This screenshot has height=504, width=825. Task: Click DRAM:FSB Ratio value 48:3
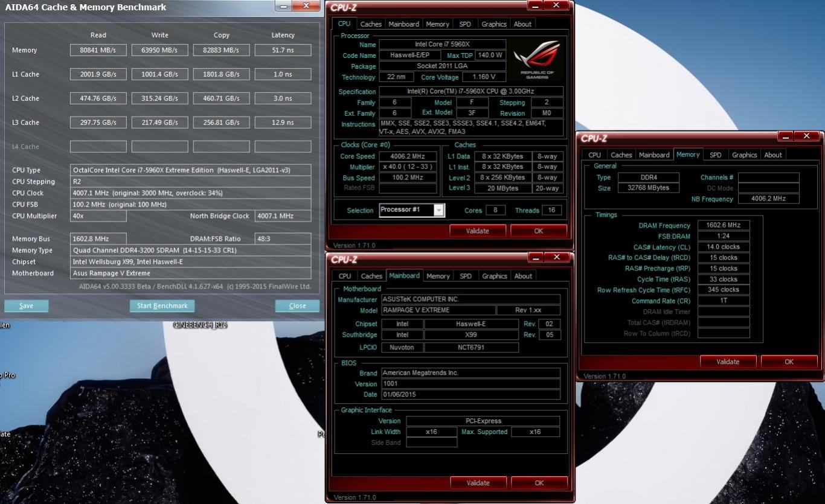click(x=283, y=239)
